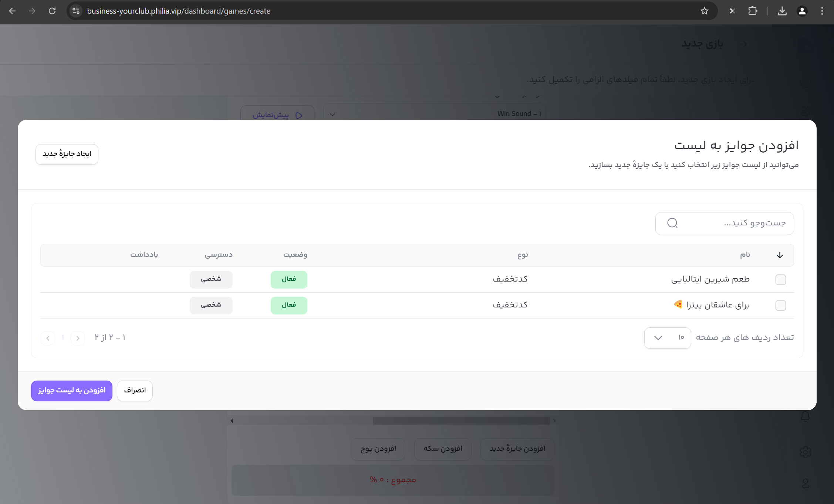Click ایجاد جایزهٔ جدید button
The width and height of the screenshot is (834, 504).
[67, 154]
